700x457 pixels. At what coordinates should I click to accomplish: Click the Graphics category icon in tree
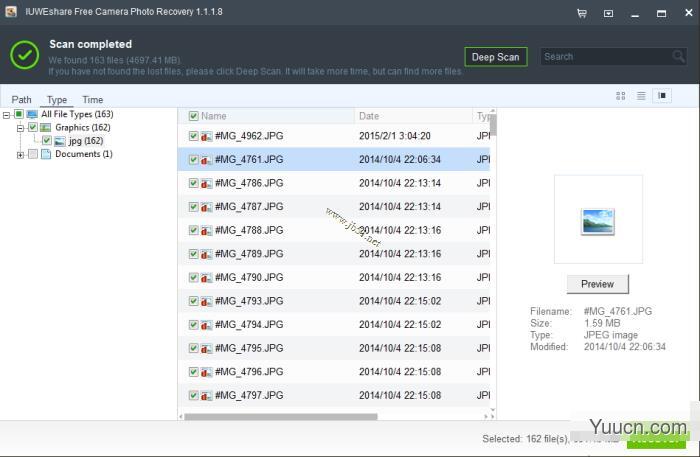46,128
